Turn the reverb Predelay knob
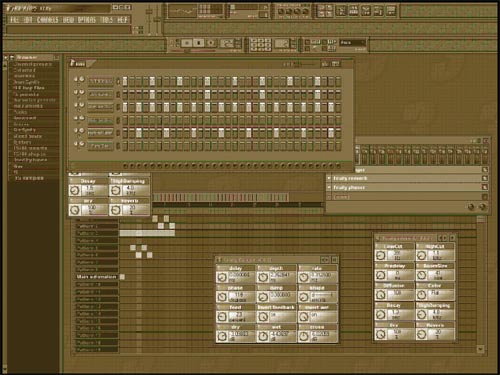Viewport: 500px width, 375px height. coord(380,275)
